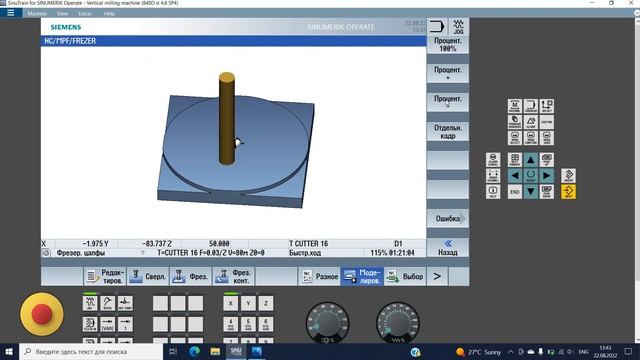
Task: Click the cursor down arrow key
Action: (530, 191)
